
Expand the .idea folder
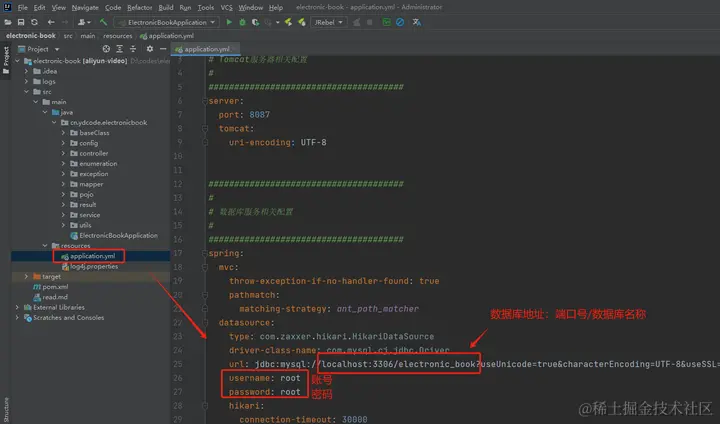(x=26, y=71)
